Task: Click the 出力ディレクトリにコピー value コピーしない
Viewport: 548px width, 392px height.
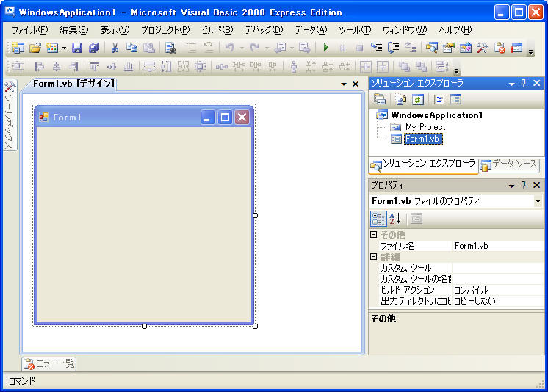Action: point(497,301)
